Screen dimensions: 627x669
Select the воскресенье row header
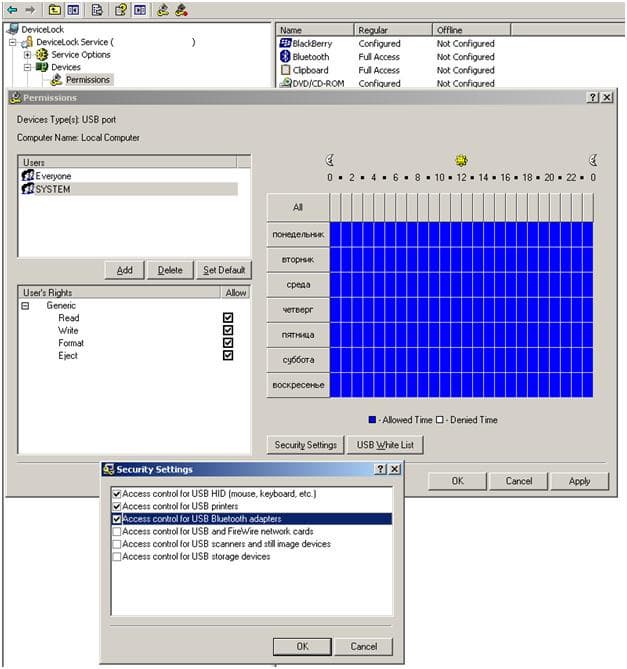coord(298,385)
